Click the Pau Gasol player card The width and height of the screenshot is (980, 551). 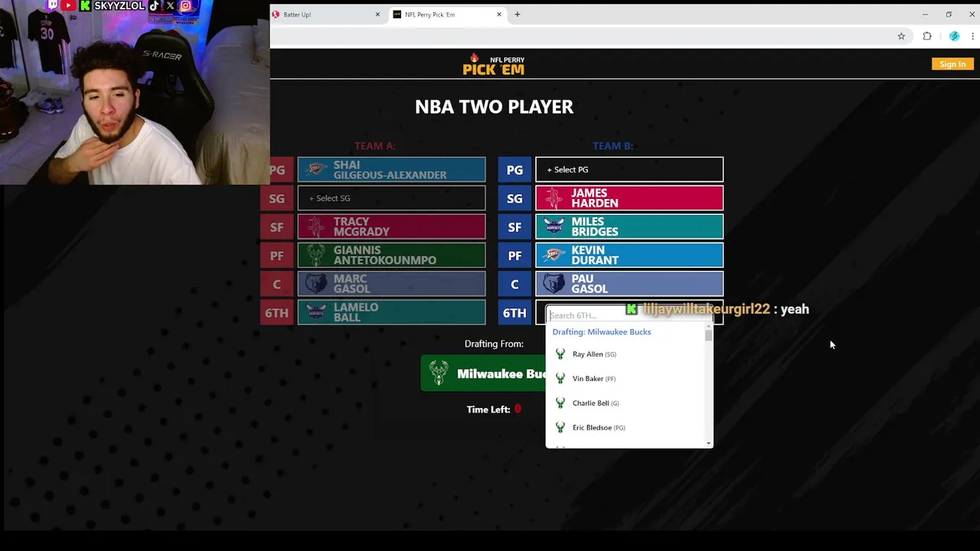click(629, 284)
